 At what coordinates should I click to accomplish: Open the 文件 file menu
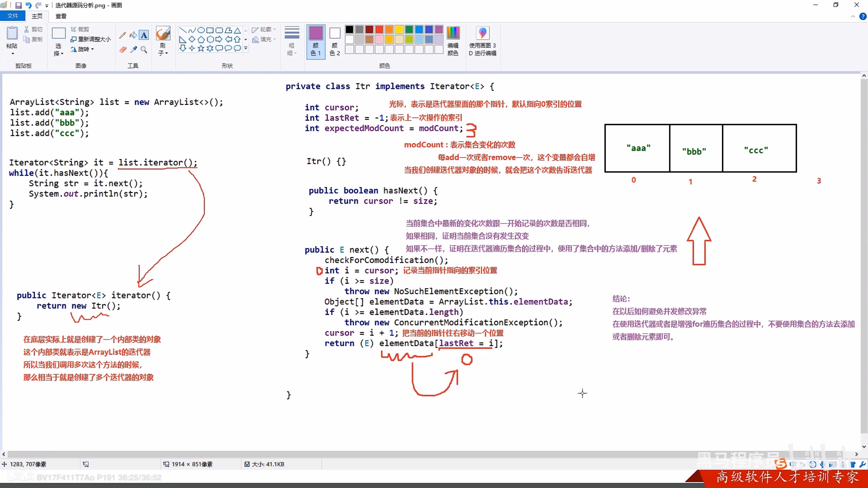[x=13, y=16]
